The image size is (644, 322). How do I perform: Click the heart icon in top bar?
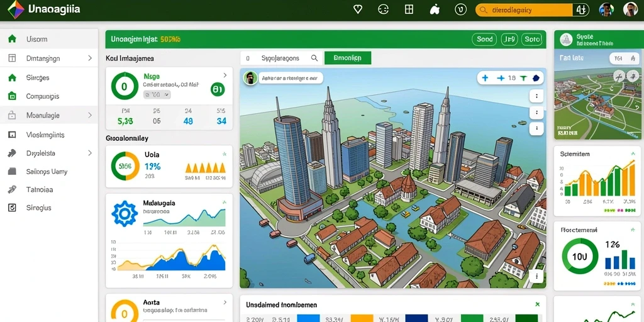(x=358, y=9)
